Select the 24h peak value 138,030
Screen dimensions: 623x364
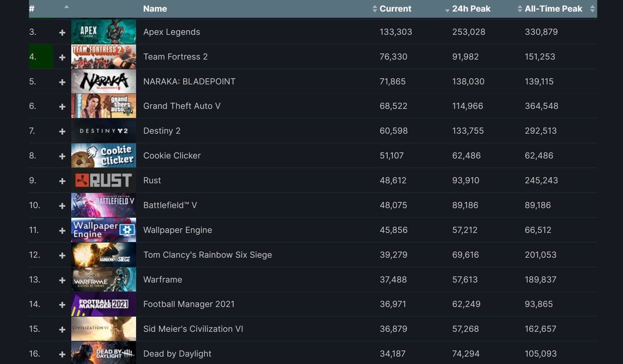click(x=468, y=81)
